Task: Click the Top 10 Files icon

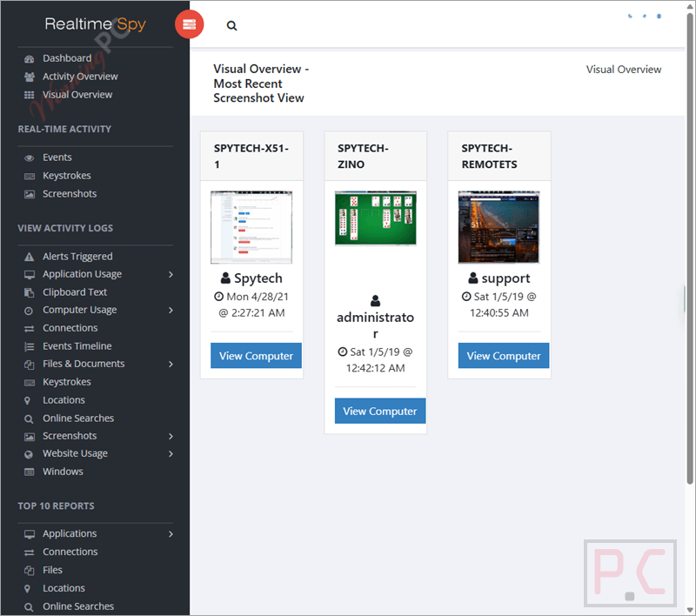Action: (x=30, y=570)
